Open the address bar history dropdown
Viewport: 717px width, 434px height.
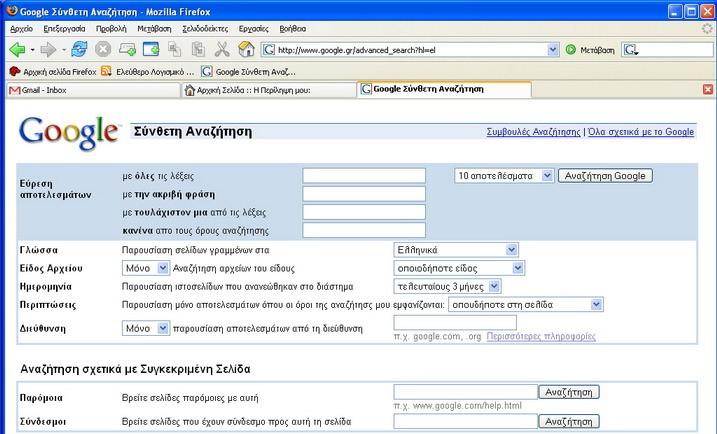(x=553, y=49)
